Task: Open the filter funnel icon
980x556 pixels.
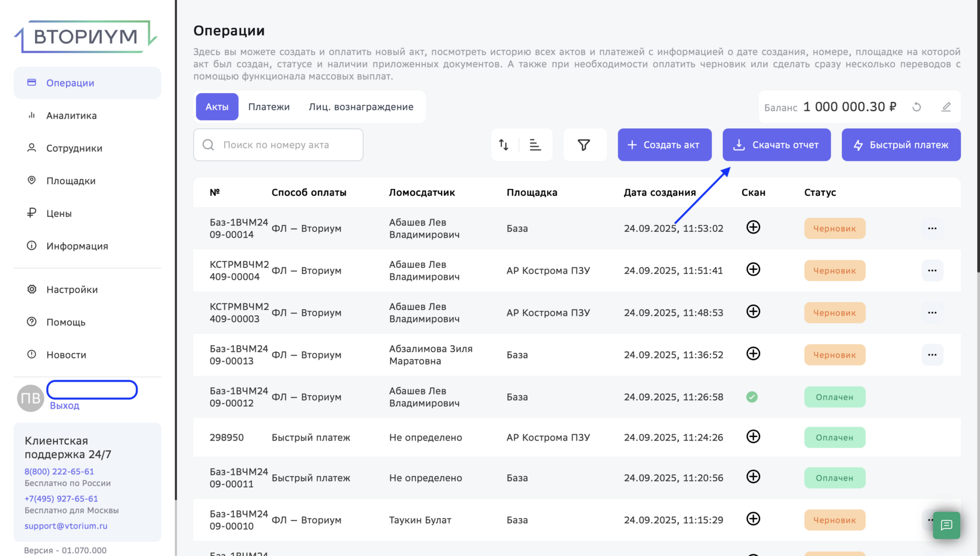Action: click(x=584, y=145)
